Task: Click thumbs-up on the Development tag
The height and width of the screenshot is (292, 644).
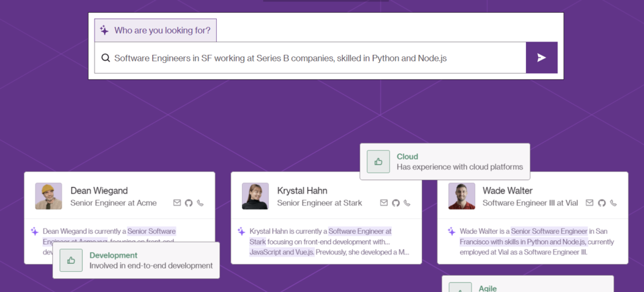Action: (71, 260)
